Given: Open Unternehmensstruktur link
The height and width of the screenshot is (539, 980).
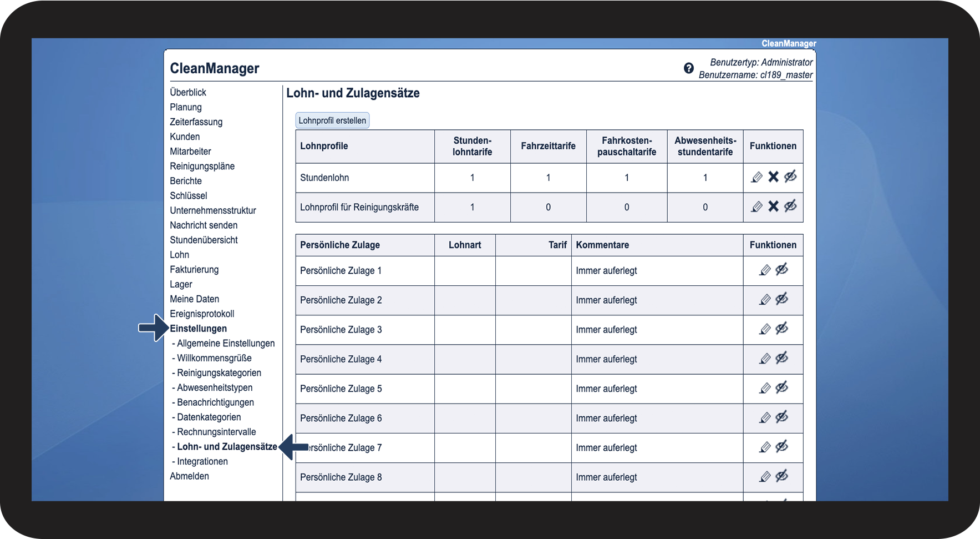Looking at the screenshot, I should click(213, 210).
